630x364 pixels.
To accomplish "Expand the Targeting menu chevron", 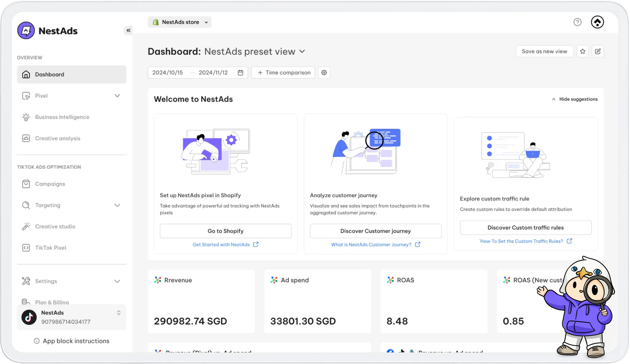I will [117, 205].
